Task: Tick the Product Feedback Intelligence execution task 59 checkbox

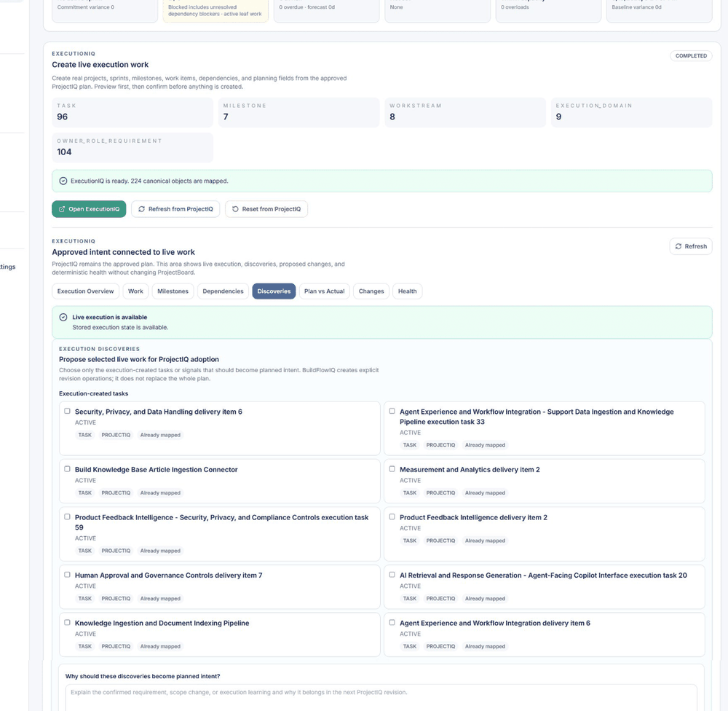Action: pyautogui.click(x=67, y=516)
